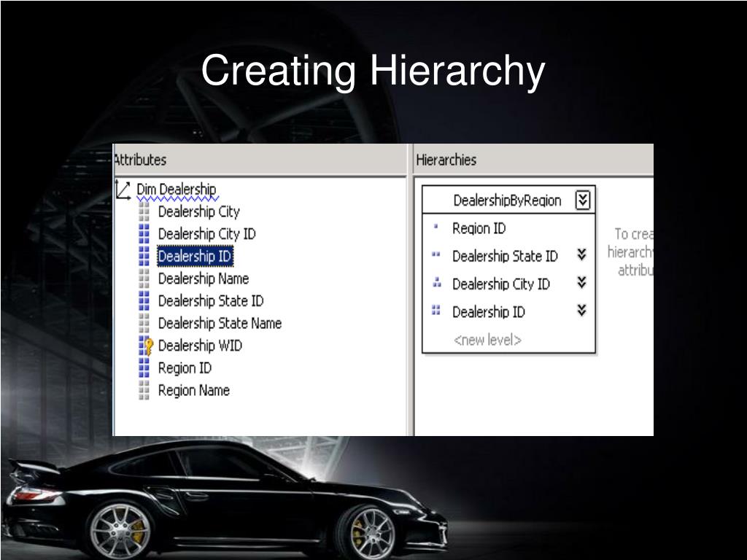The width and height of the screenshot is (747, 560).
Task: Select the Region ID level in the hierarchy
Action: pos(479,228)
